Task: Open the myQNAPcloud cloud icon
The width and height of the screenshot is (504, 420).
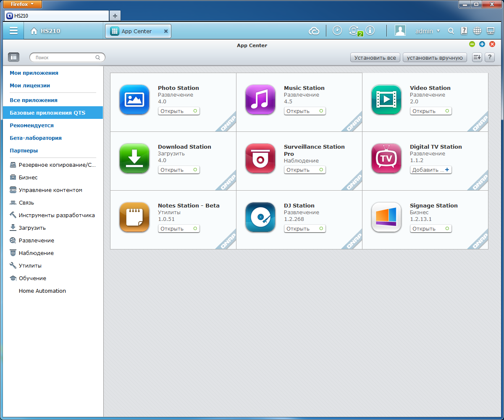Action: click(314, 31)
